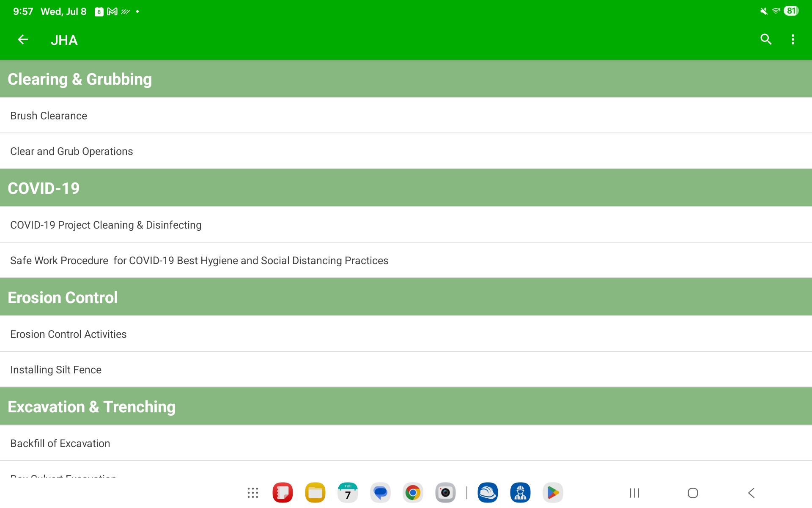Image resolution: width=812 pixels, height=508 pixels.
Task: Launch the red notes app in taskbar
Action: tap(283, 493)
